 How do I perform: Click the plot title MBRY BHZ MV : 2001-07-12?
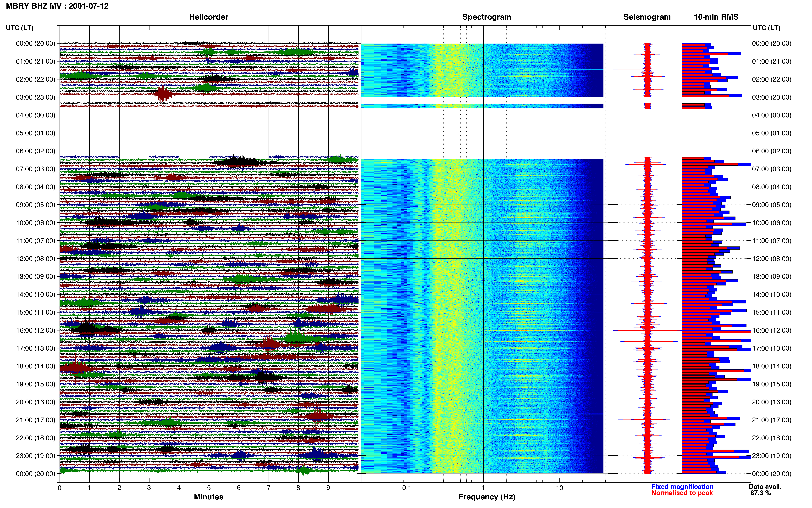point(57,6)
